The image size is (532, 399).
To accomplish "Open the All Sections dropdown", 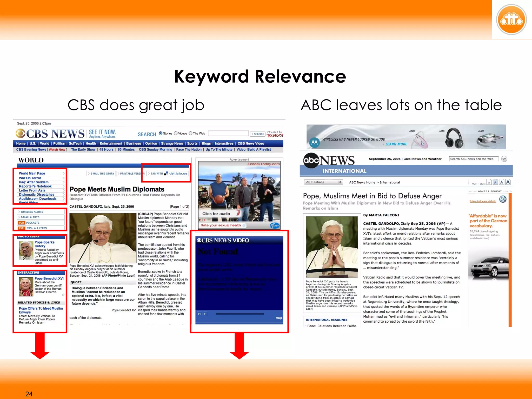I will click(x=323, y=182).
